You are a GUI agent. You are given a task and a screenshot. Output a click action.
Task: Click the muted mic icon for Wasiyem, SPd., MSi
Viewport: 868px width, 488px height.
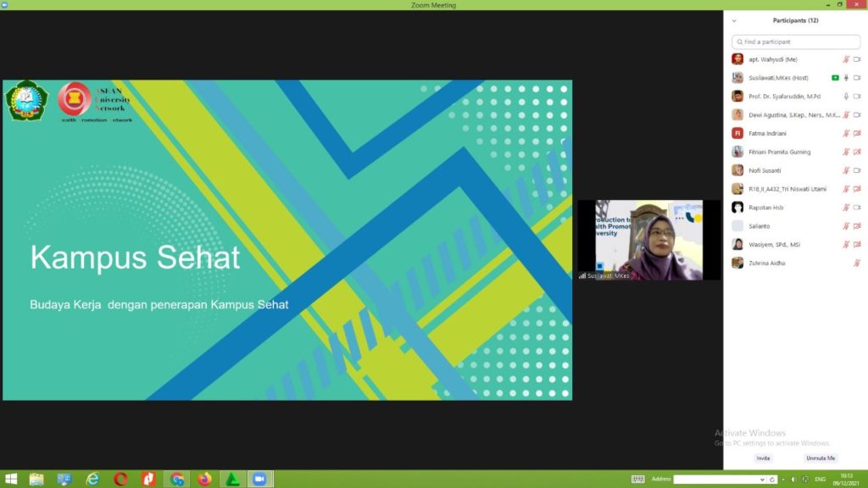(846, 245)
